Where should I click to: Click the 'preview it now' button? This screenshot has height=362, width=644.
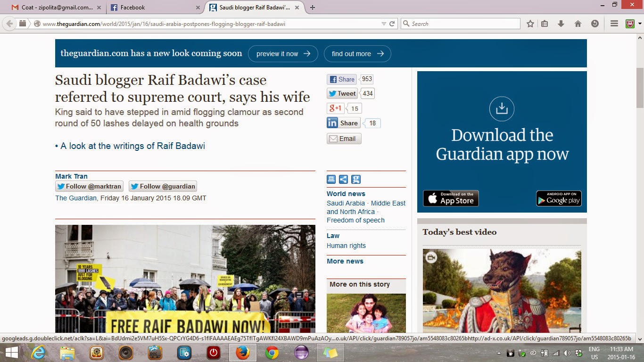[283, 54]
